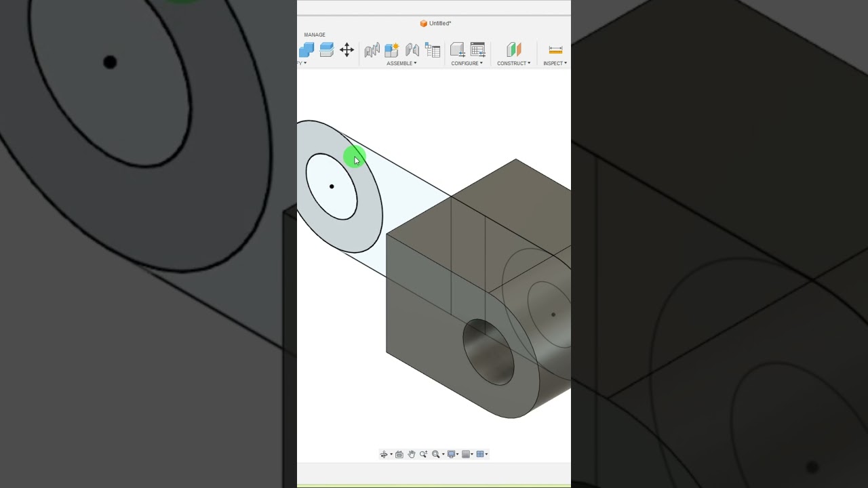868x488 pixels.
Task: Activate the Move/Copy arrows tool
Action: coord(347,50)
